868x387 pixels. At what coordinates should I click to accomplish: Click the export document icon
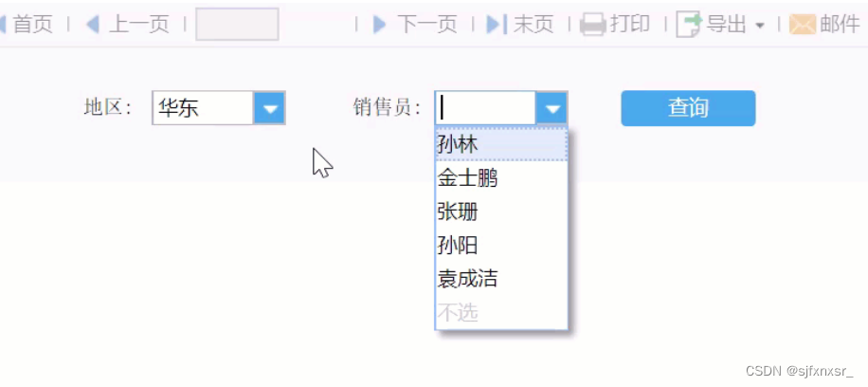689,25
